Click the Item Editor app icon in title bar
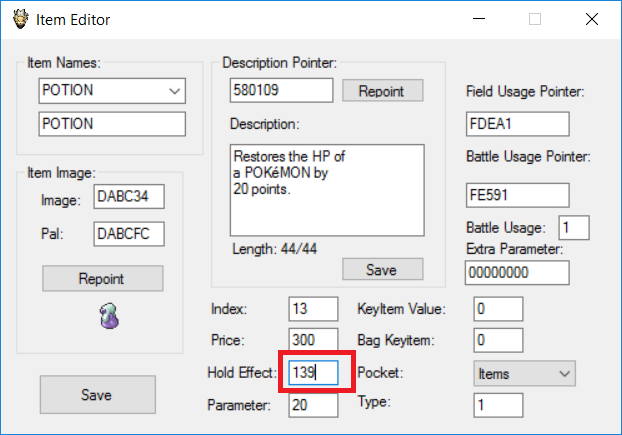 [x=20, y=19]
